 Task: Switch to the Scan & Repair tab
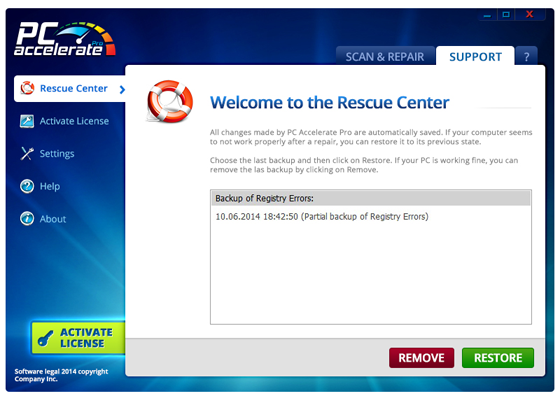tap(385, 56)
